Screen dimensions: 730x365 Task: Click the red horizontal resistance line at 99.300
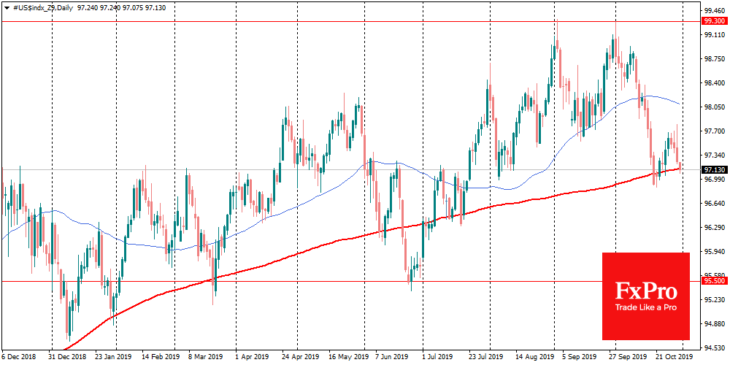pos(351,21)
